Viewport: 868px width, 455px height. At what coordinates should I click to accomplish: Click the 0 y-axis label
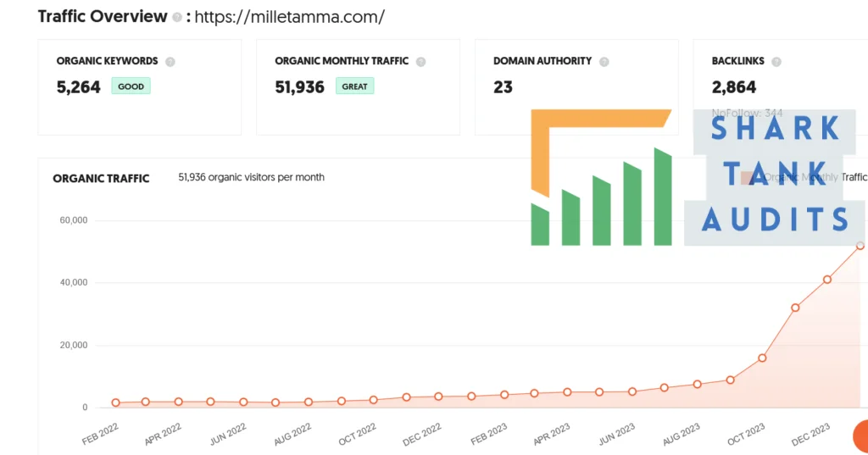pos(85,408)
